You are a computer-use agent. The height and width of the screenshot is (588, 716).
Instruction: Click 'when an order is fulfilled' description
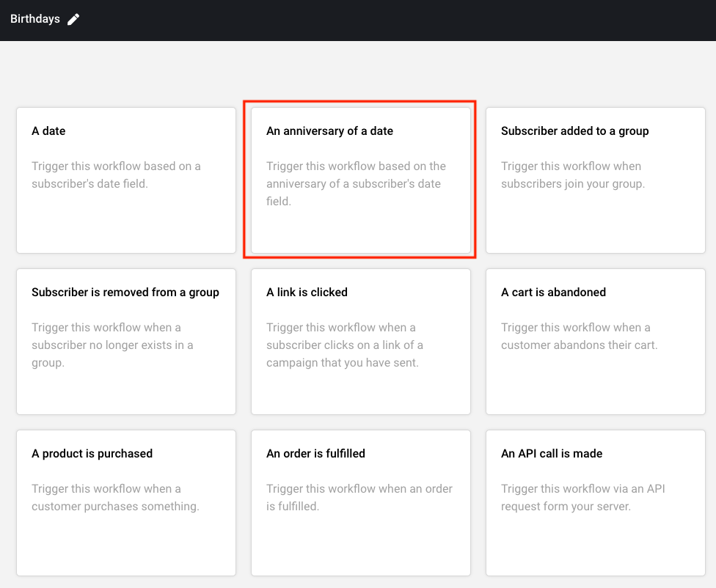(x=359, y=498)
